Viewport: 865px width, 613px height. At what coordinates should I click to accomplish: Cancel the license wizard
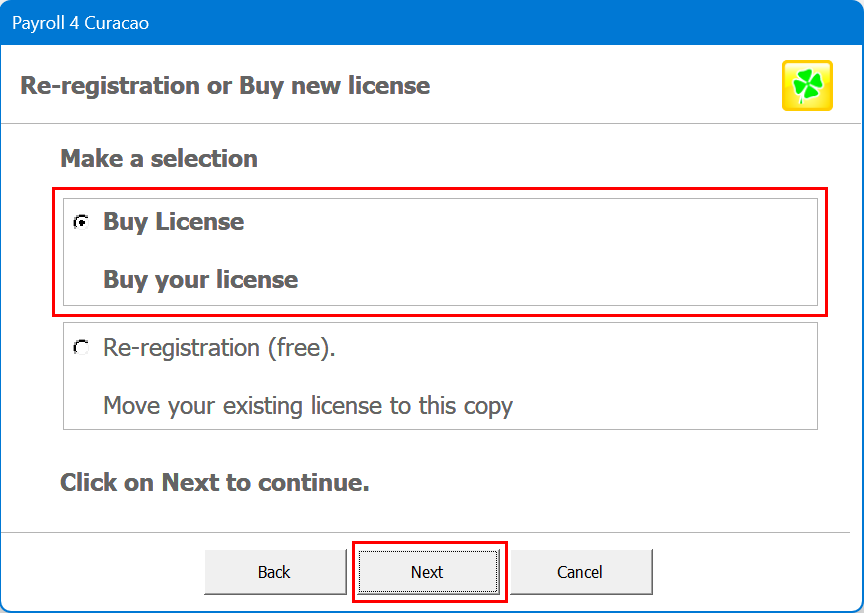click(580, 572)
